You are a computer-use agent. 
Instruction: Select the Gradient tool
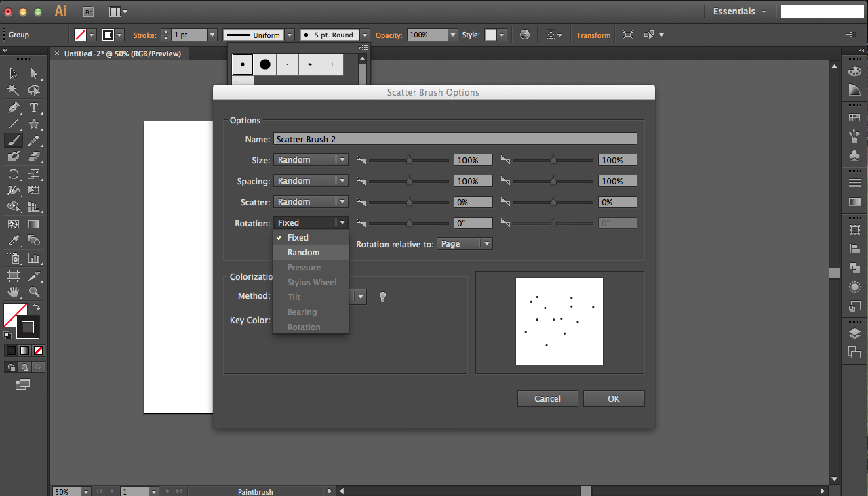click(34, 224)
